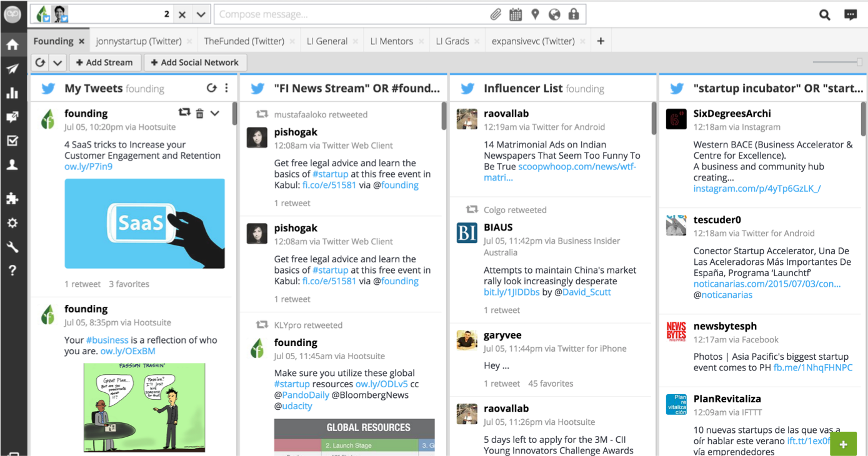Viewport: 868px width, 456px height.
Task: Open the globe targeting icon
Action: [554, 14]
